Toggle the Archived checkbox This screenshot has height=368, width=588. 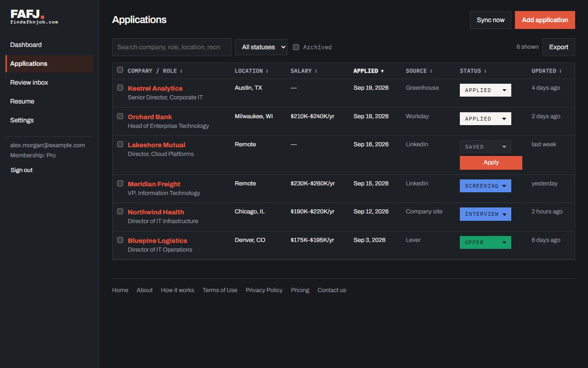point(296,47)
